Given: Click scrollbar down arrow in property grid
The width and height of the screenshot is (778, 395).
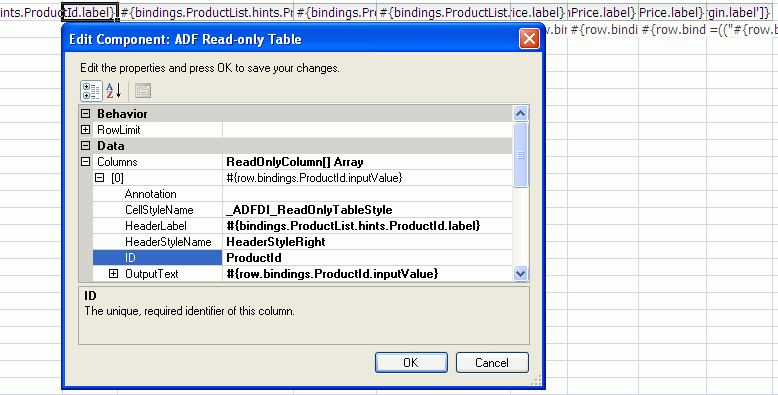Looking at the screenshot, I should point(520,273).
